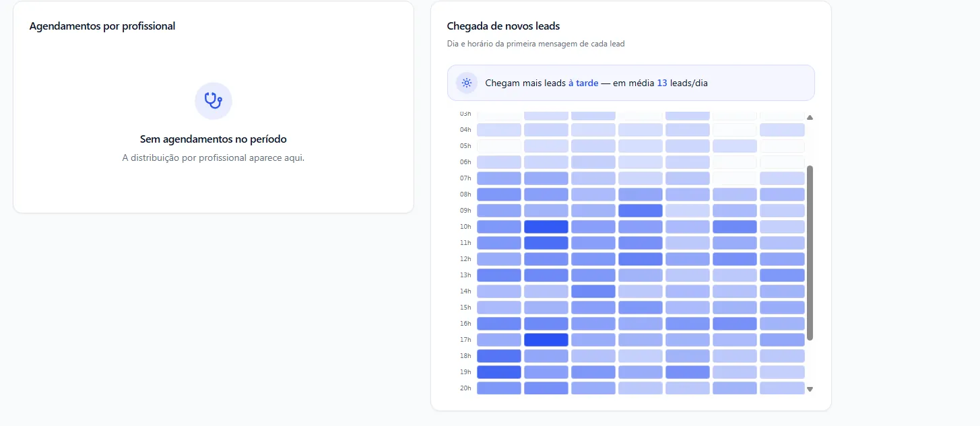Image resolution: width=980 pixels, height=426 pixels.
Task: Select the darkest cell in the 14h row
Action: point(593,291)
